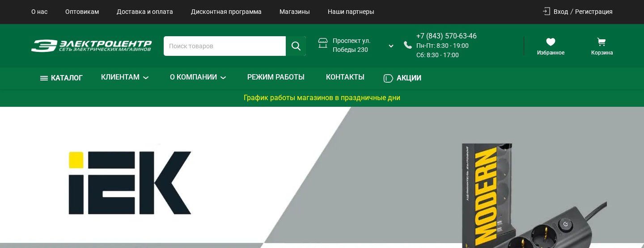Image resolution: width=644 pixels, height=248 pixels.
Task: Click working hours Пн-Пт: 8:30 - 19:00
Action: click(x=442, y=46)
